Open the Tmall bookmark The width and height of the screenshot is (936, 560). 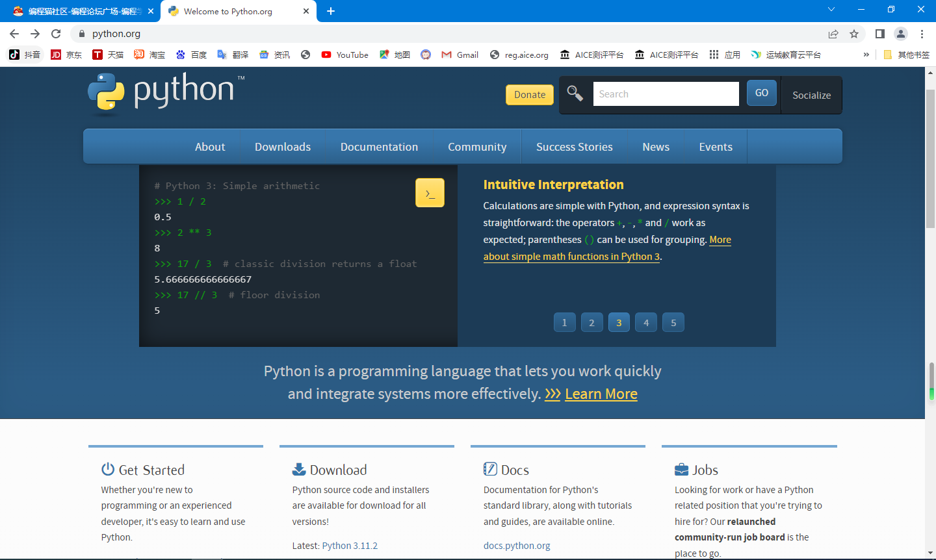point(108,55)
